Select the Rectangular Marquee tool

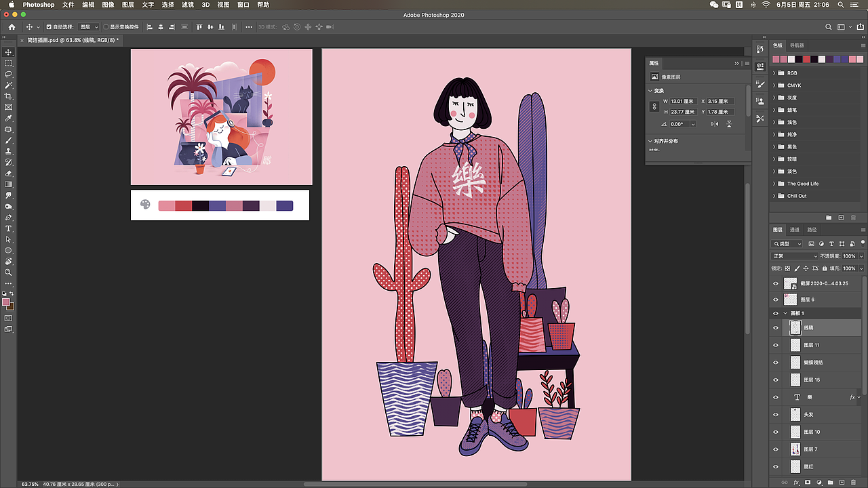pos(9,63)
